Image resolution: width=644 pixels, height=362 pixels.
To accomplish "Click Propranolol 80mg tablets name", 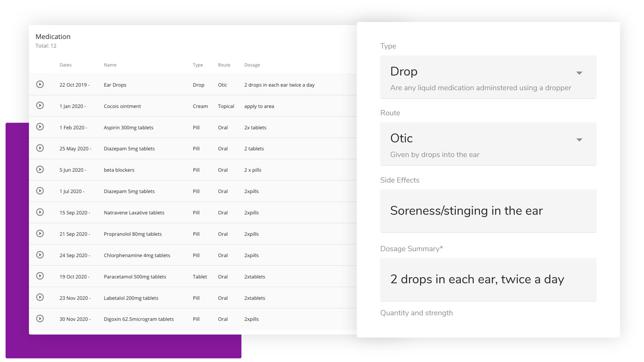I will click(133, 234).
